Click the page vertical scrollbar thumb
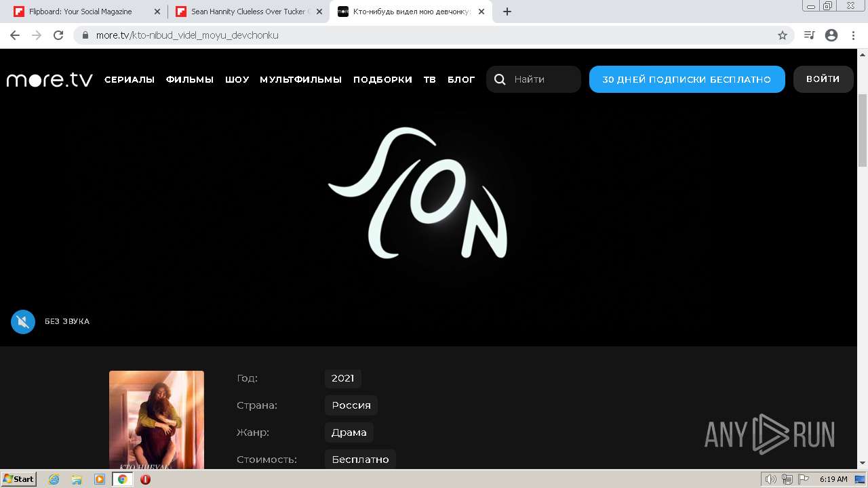The width and height of the screenshot is (868, 488). (x=863, y=130)
